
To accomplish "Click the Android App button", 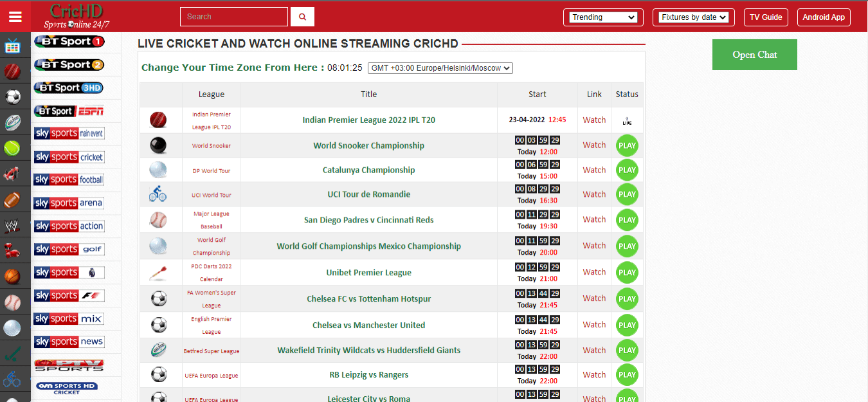I will point(824,17).
